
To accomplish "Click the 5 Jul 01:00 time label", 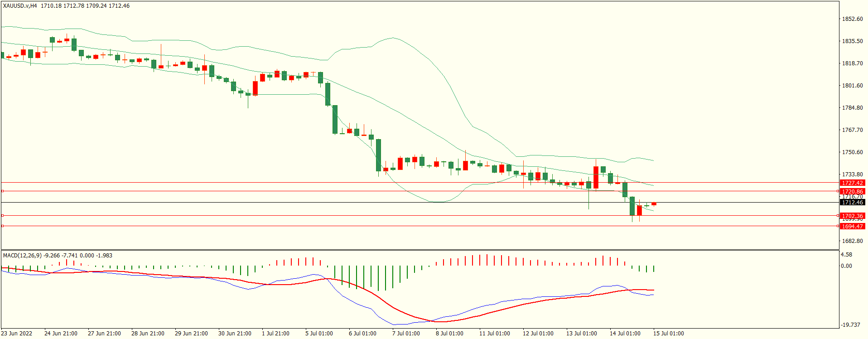I will pyautogui.click(x=319, y=334).
